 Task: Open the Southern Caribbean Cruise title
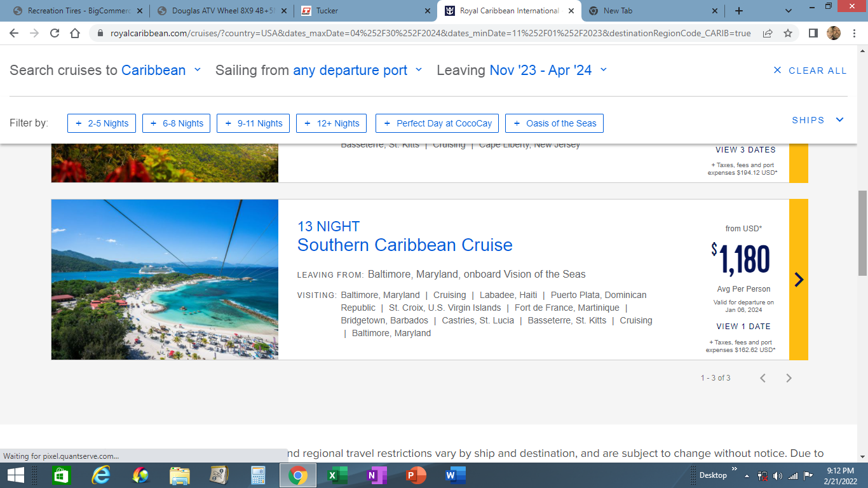point(405,245)
